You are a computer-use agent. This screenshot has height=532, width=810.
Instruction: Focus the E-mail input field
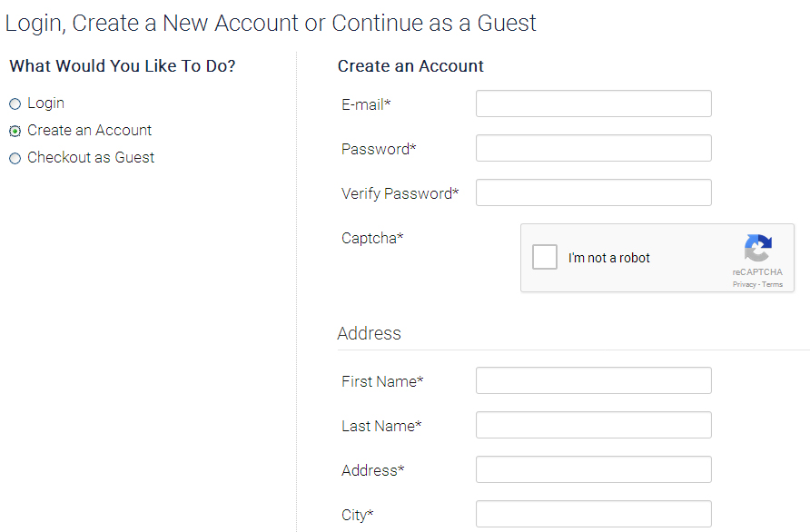[593, 104]
